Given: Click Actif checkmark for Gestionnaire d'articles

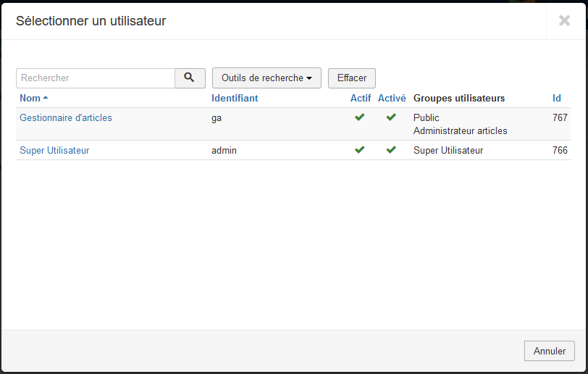Looking at the screenshot, I should click(360, 117).
